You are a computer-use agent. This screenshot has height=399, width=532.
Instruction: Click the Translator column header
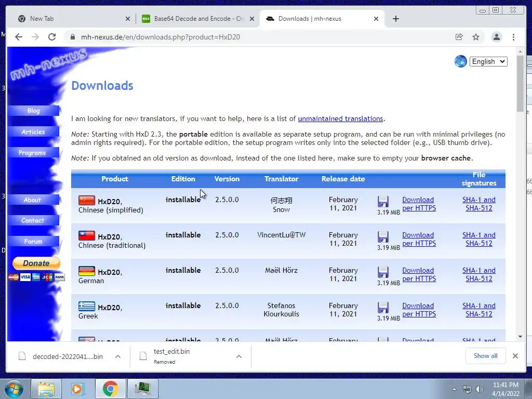coord(281,179)
